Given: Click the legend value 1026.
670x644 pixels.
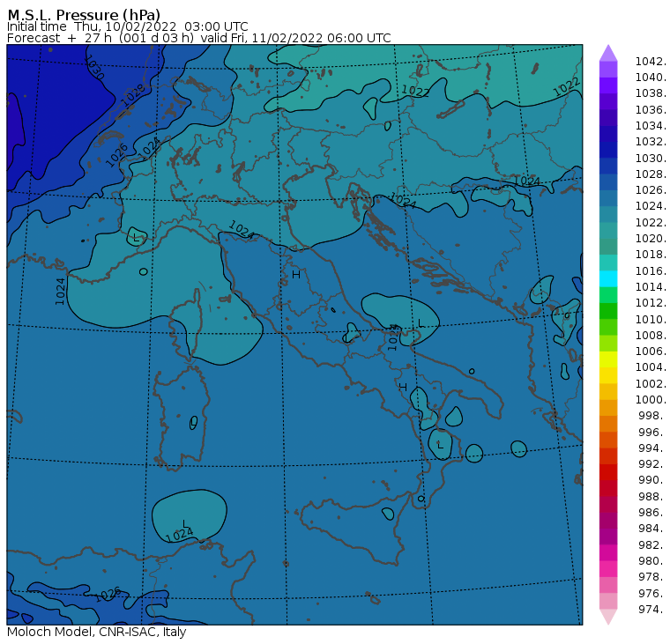Looking at the screenshot, I should coord(651,190).
